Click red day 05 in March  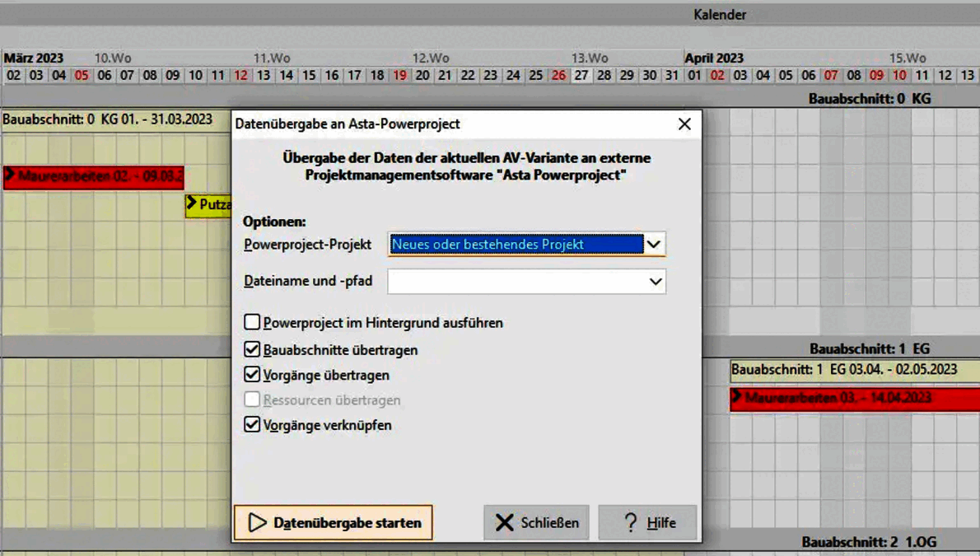click(82, 76)
